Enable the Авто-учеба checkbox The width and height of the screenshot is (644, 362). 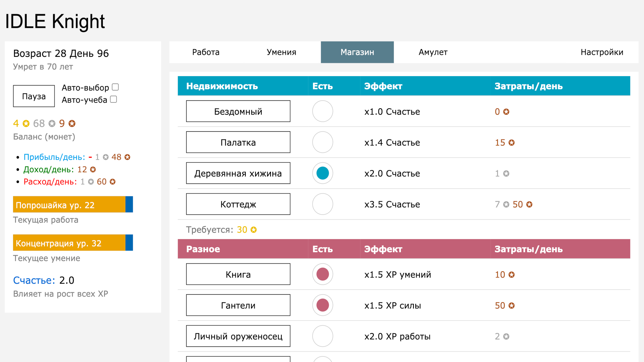[113, 99]
